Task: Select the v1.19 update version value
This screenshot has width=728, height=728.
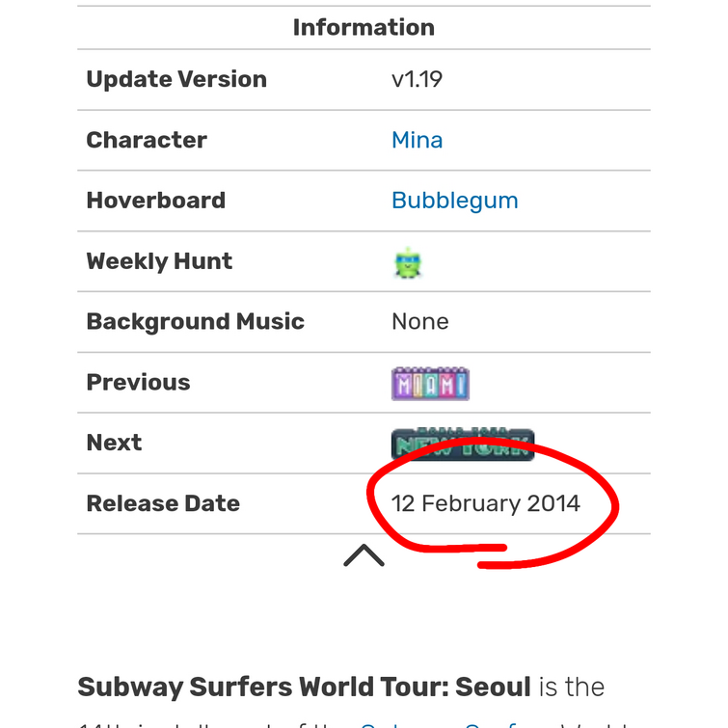Action: (417, 79)
